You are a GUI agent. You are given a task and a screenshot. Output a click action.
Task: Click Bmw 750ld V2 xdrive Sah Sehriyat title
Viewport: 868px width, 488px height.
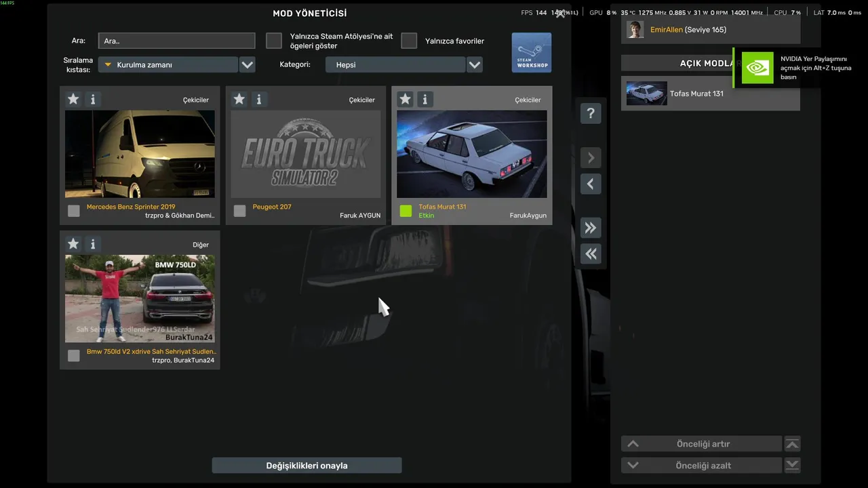coord(152,352)
